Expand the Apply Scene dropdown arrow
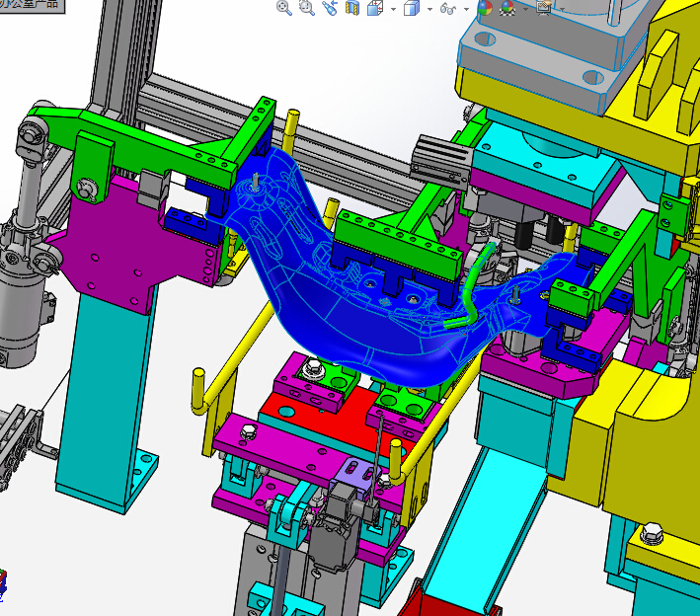700x616 pixels. [x=525, y=9]
